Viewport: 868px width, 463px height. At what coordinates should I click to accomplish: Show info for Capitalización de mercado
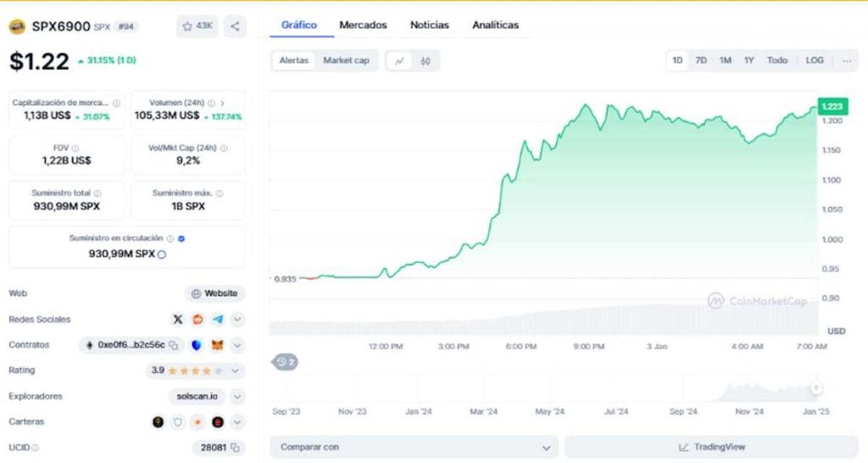point(116,103)
